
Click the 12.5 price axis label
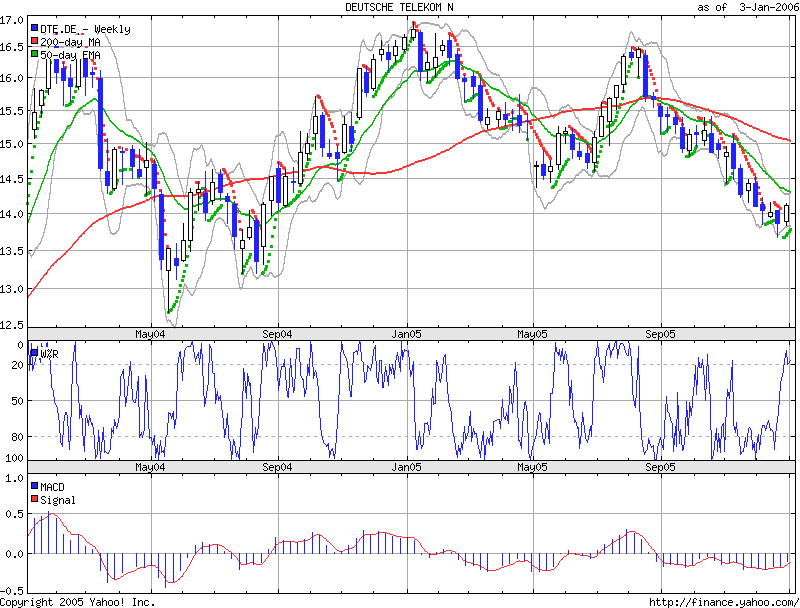click(x=12, y=325)
